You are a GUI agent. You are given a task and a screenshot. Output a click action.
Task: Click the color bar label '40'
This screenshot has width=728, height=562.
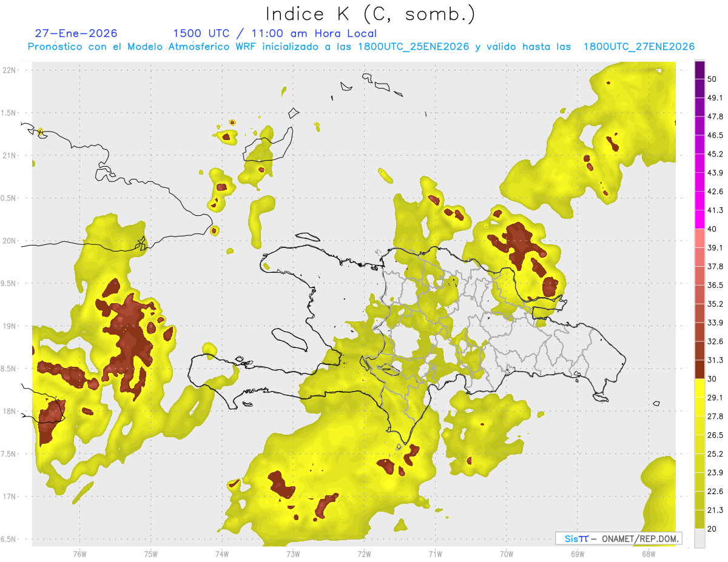click(712, 229)
